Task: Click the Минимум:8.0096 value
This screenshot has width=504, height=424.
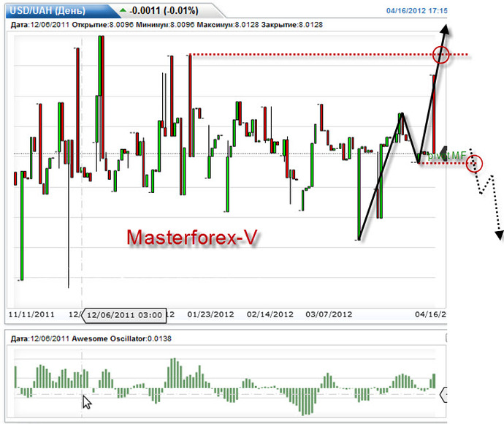Action: 165,25
